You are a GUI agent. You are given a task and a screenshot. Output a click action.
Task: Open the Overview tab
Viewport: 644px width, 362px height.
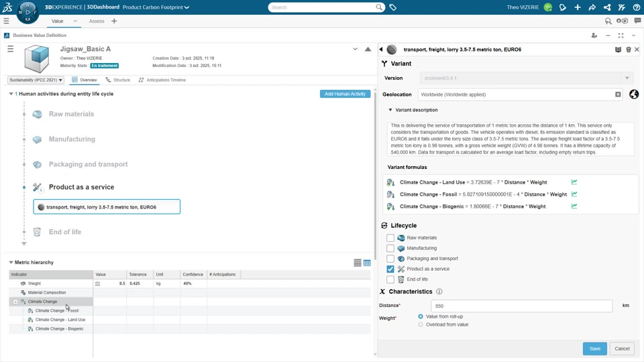(85, 80)
